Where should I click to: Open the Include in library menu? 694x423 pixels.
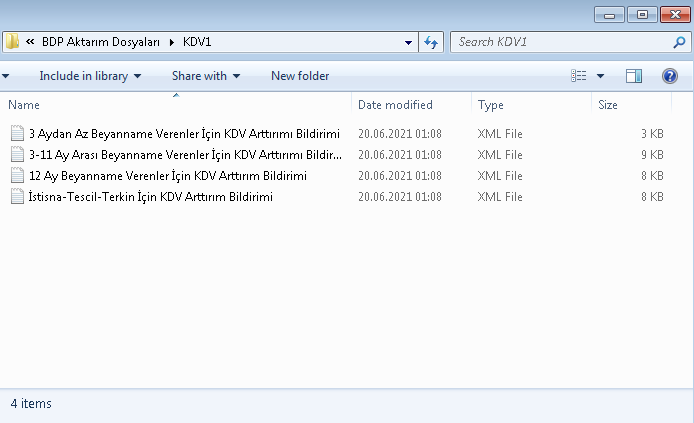[x=90, y=76]
